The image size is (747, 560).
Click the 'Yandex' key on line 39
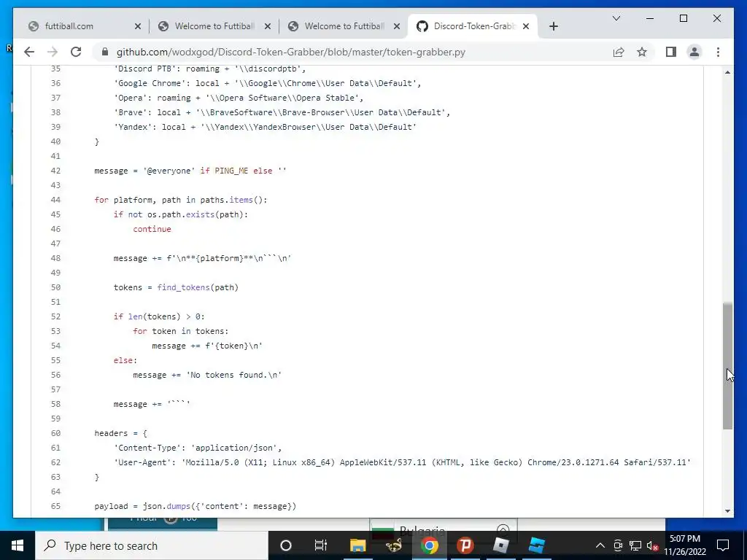(x=133, y=127)
